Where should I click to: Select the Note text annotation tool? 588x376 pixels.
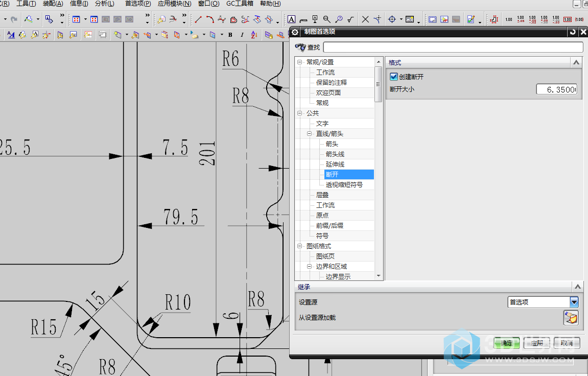291,19
